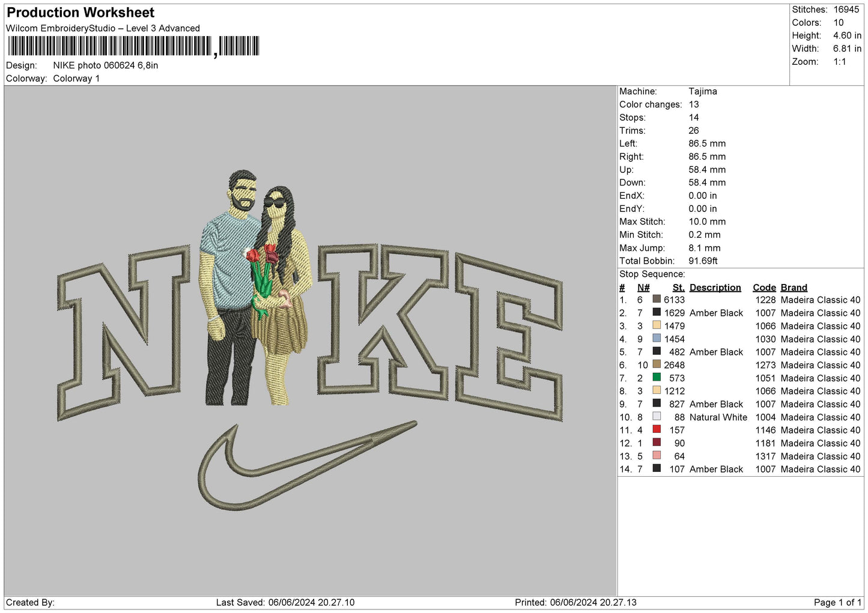Click the 'Brand' column header
Viewport: 868px width, 613px height.
(794, 288)
